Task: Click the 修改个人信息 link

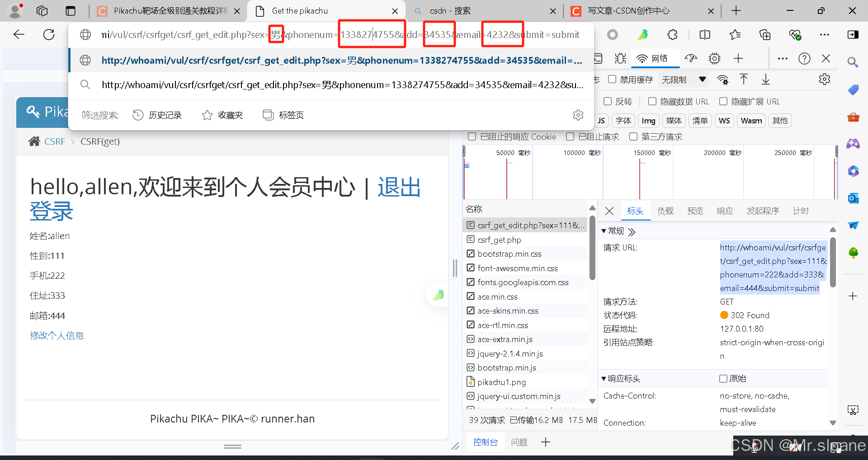Action: [x=57, y=335]
